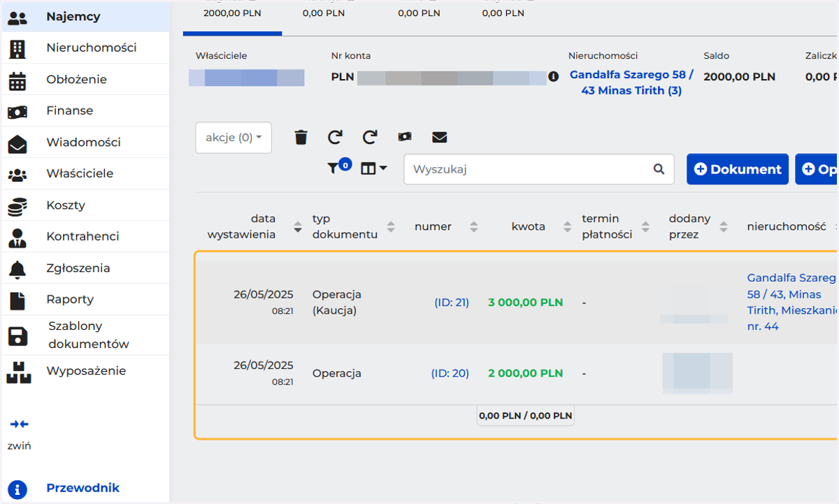Sort by numer column arrows
This screenshot has height=504, width=839.
point(474,226)
